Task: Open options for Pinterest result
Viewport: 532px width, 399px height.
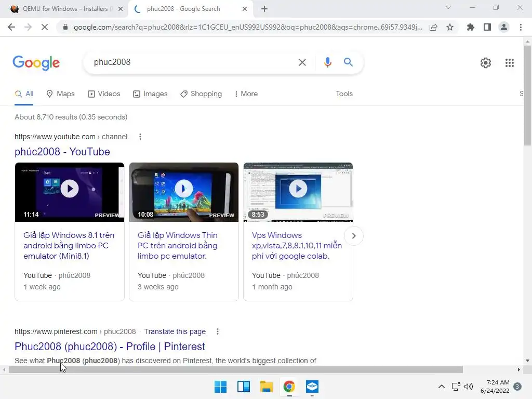Action: click(x=218, y=331)
